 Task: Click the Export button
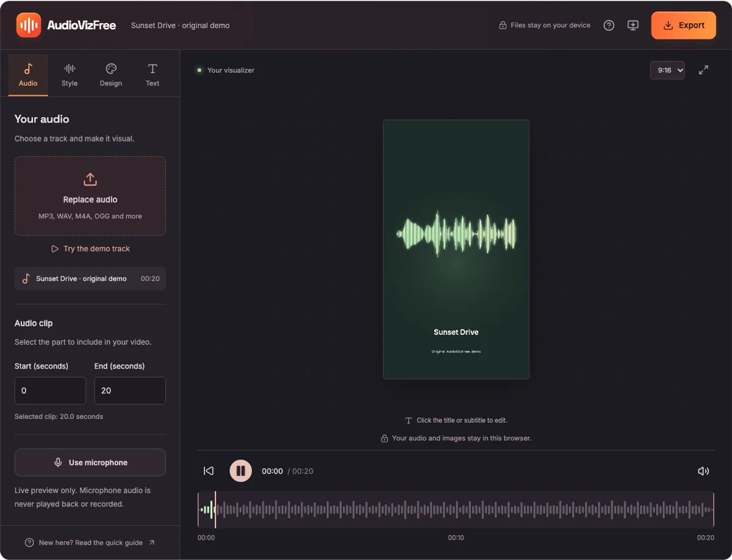684,26
